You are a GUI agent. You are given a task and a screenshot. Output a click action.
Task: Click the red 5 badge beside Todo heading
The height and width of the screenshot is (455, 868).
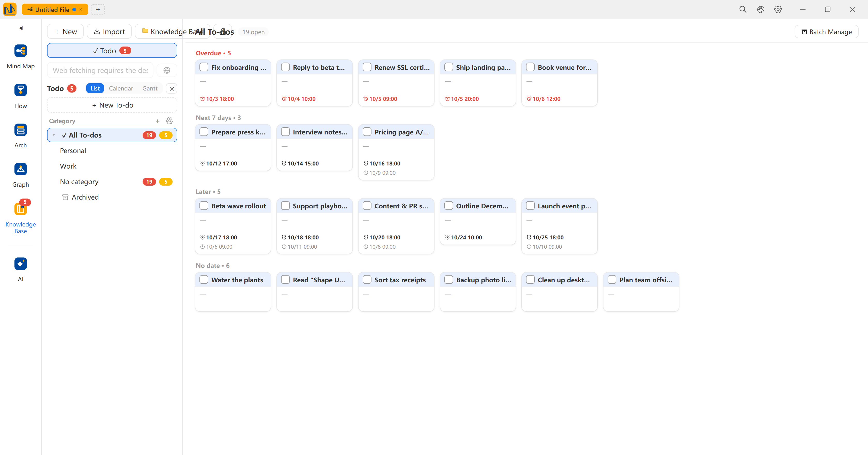72,88
